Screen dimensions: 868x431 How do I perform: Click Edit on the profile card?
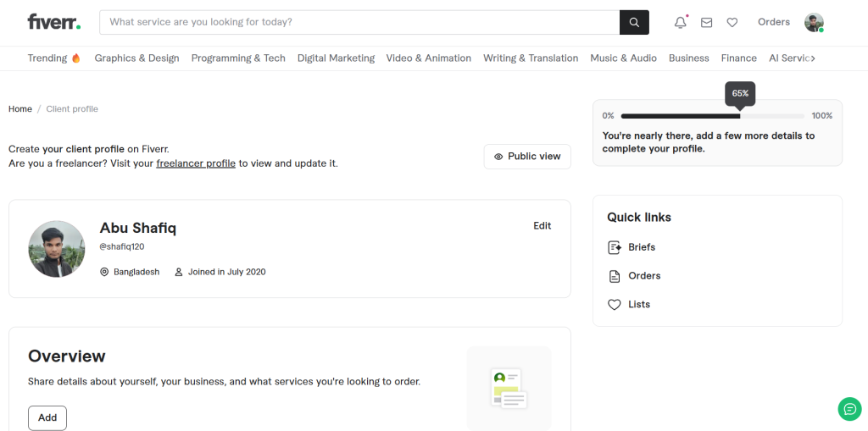(542, 226)
